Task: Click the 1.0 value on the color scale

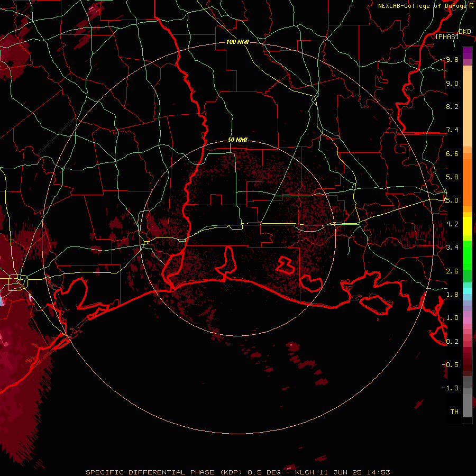Action: pos(452,318)
